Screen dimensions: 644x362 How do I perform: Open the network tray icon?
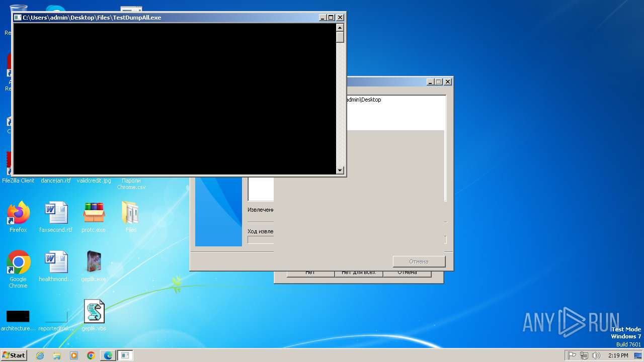[584, 355]
